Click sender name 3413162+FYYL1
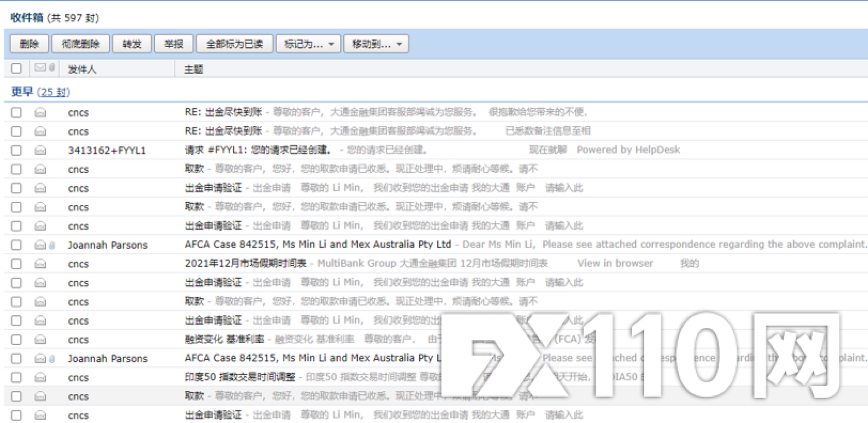 pos(107,150)
